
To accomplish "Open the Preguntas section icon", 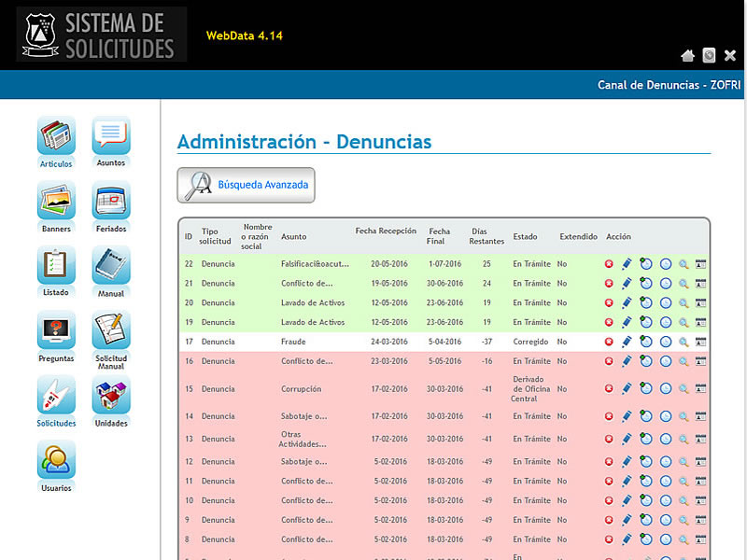I will tap(56, 330).
